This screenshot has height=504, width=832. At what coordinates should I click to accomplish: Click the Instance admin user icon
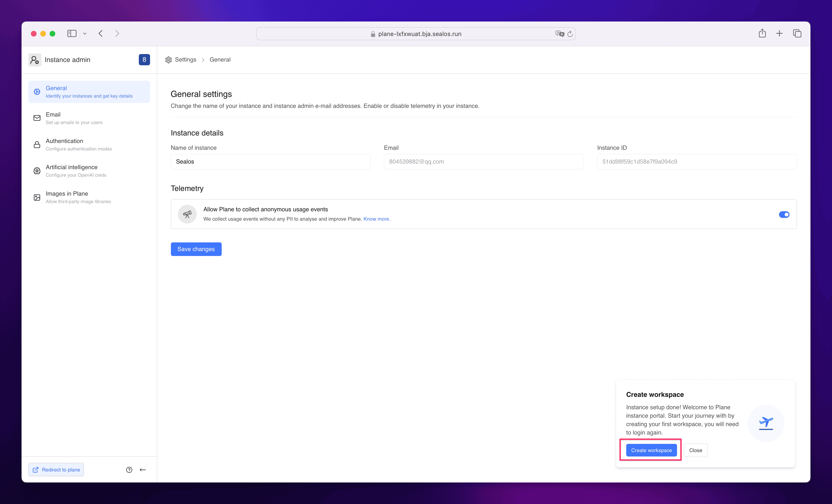35,60
